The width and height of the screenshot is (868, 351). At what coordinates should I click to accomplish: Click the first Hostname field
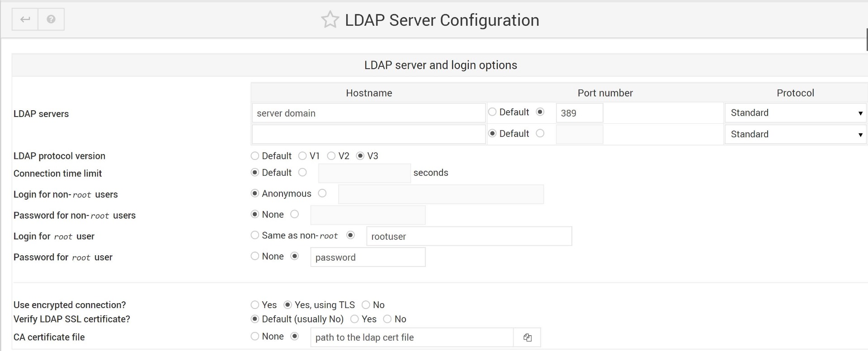point(368,113)
